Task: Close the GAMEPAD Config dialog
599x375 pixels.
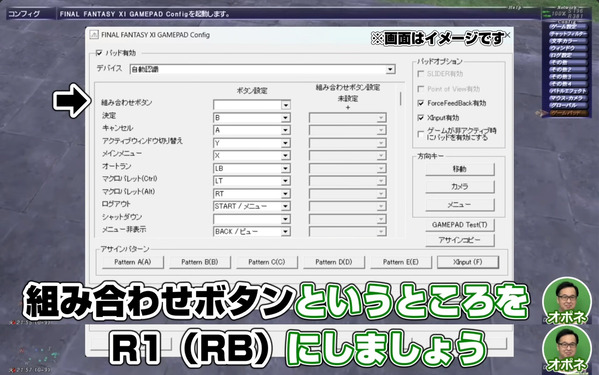Action: [x=507, y=35]
